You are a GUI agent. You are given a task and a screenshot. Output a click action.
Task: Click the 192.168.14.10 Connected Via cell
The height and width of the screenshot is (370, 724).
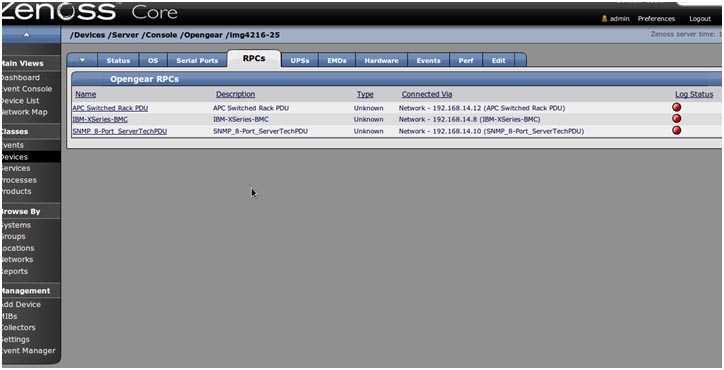491,131
